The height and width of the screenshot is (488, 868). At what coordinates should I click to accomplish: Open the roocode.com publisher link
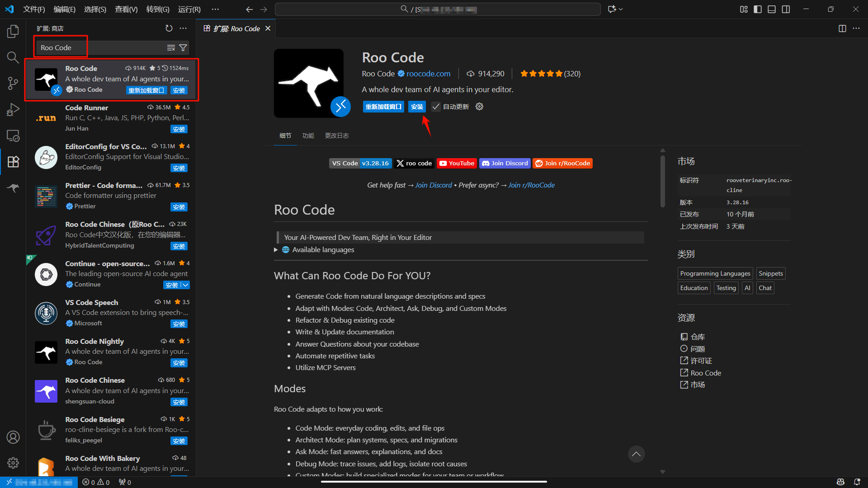(428, 74)
